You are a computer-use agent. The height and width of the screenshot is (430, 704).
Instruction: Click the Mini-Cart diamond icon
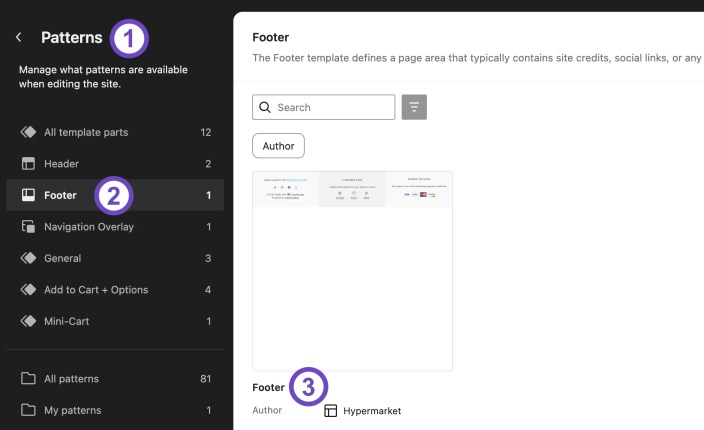pyautogui.click(x=28, y=321)
